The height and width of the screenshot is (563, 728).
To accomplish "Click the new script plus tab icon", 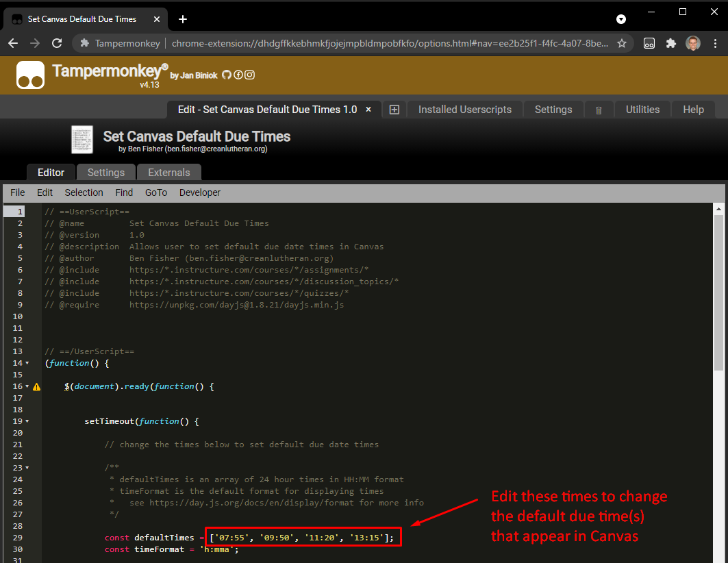I will pyautogui.click(x=394, y=110).
